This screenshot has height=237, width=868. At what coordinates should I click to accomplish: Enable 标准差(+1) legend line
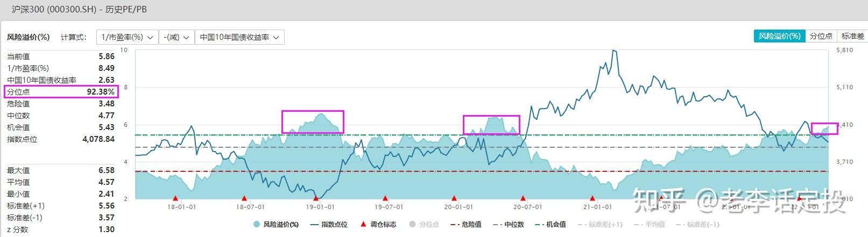click(600, 224)
